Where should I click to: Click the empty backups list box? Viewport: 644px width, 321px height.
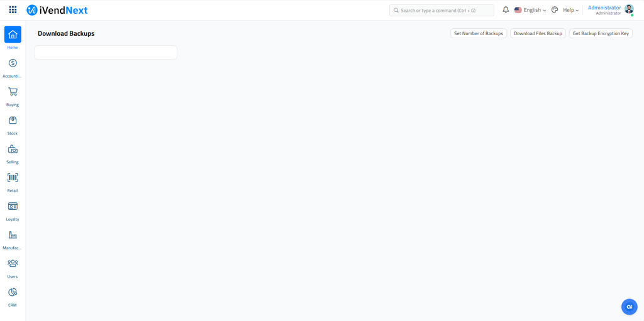point(106,53)
